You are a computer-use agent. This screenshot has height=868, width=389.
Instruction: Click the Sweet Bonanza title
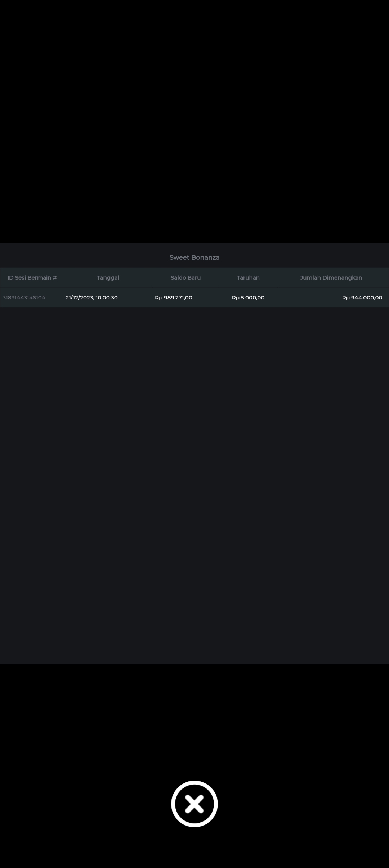[x=194, y=257]
